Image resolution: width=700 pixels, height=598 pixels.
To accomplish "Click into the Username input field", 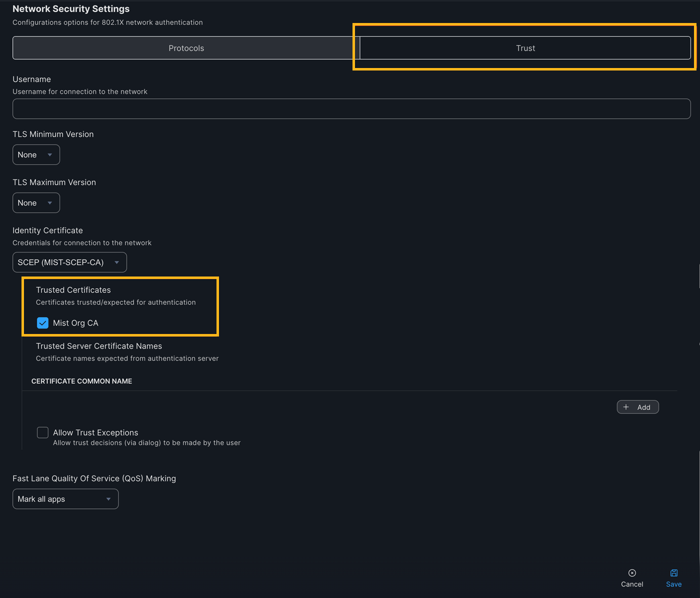I will pos(351,109).
